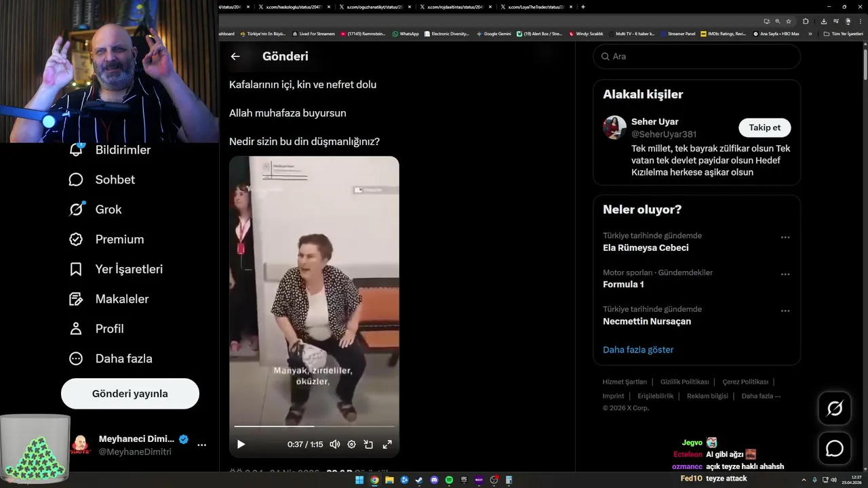Open the Formula 1 trend

coord(623,285)
